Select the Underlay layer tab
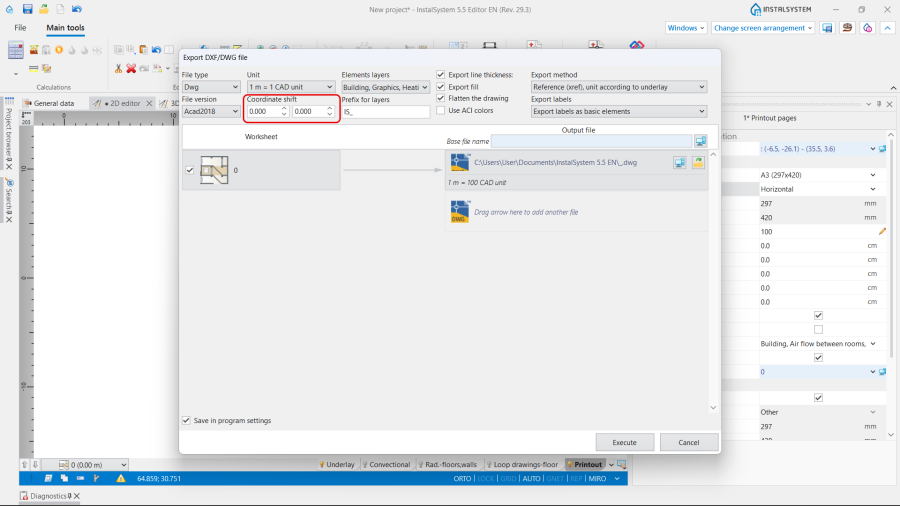 337,465
